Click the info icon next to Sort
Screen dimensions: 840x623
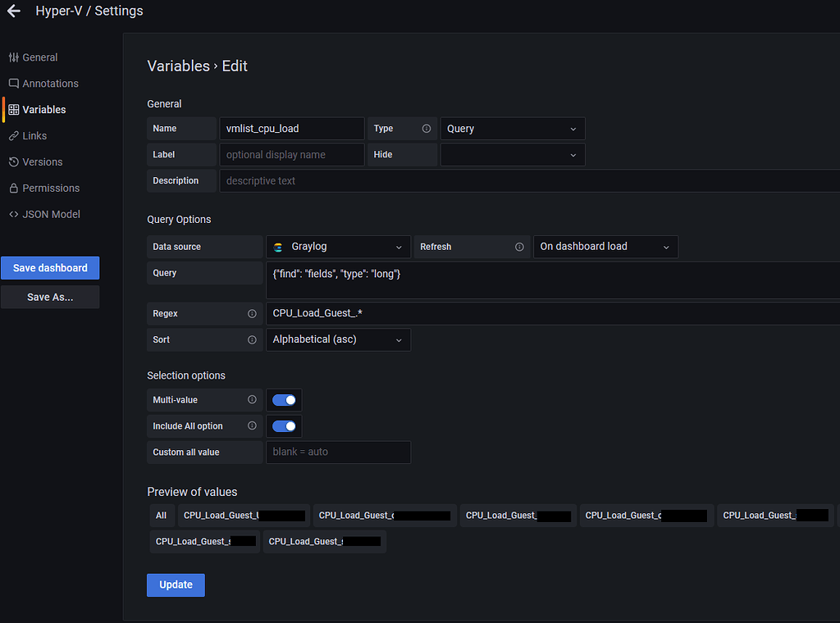tap(253, 339)
